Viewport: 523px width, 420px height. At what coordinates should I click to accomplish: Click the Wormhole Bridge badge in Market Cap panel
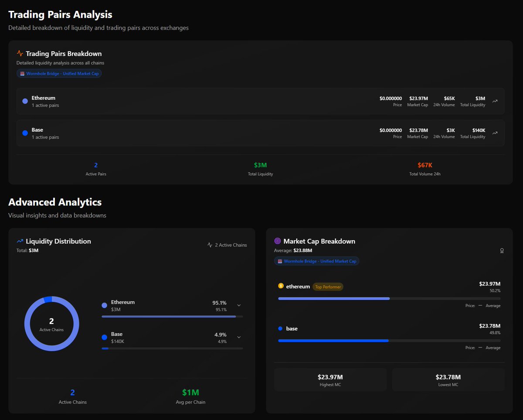pyautogui.click(x=317, y=261)
